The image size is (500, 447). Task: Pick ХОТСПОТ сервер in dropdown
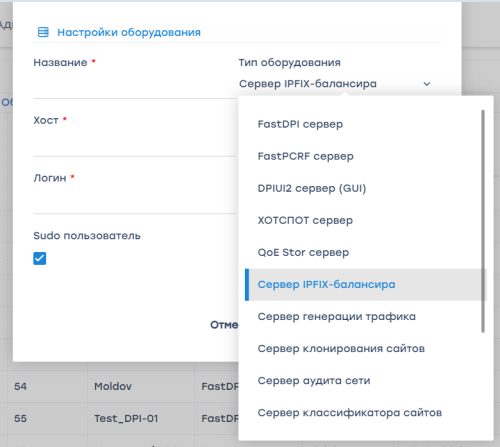tap(365, 220)
